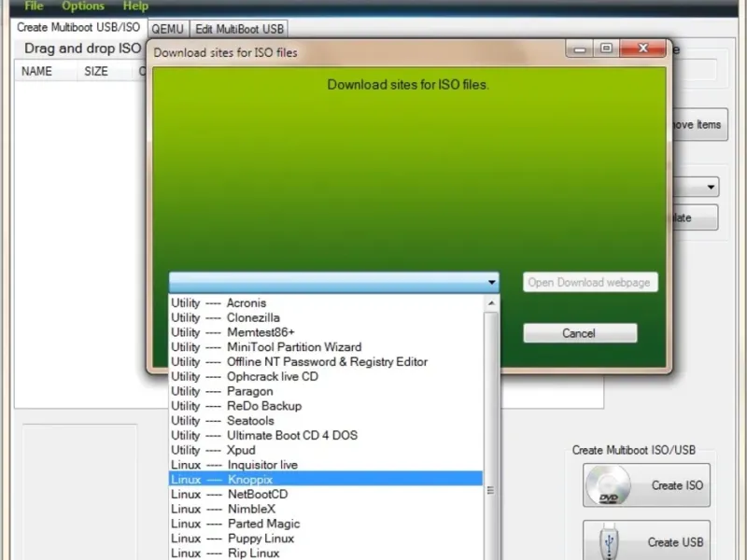The height and width of the screenshot is (560, 747).
Task: Click scroll up arrow in dropdown list
Action: 492,303
